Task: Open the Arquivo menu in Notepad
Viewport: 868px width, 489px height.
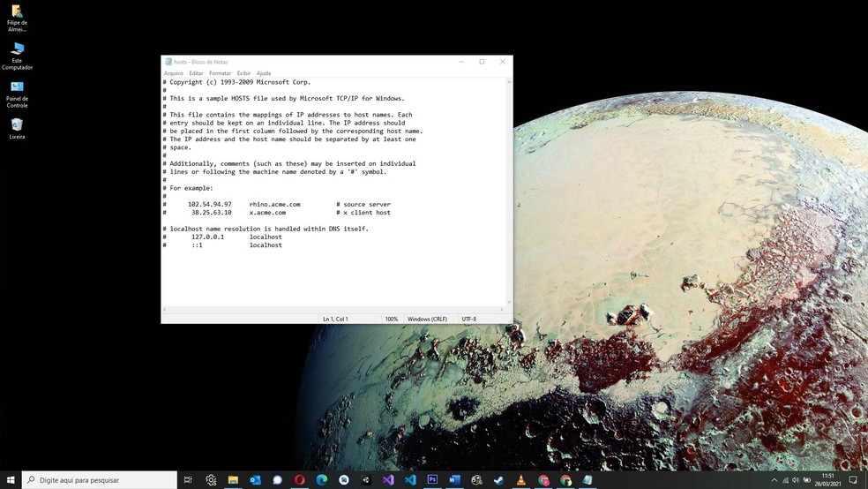Action: click(x=173, y=73)
